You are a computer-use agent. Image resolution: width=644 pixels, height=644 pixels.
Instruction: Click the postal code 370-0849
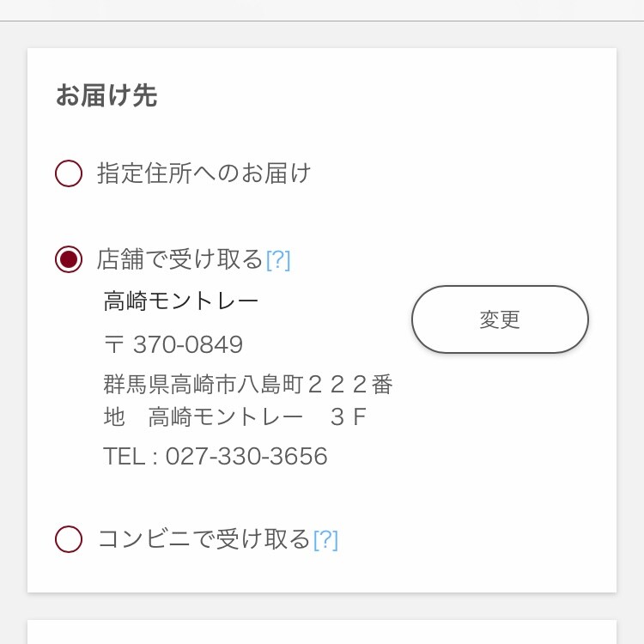pyautogui.click(x=188, y=345)
